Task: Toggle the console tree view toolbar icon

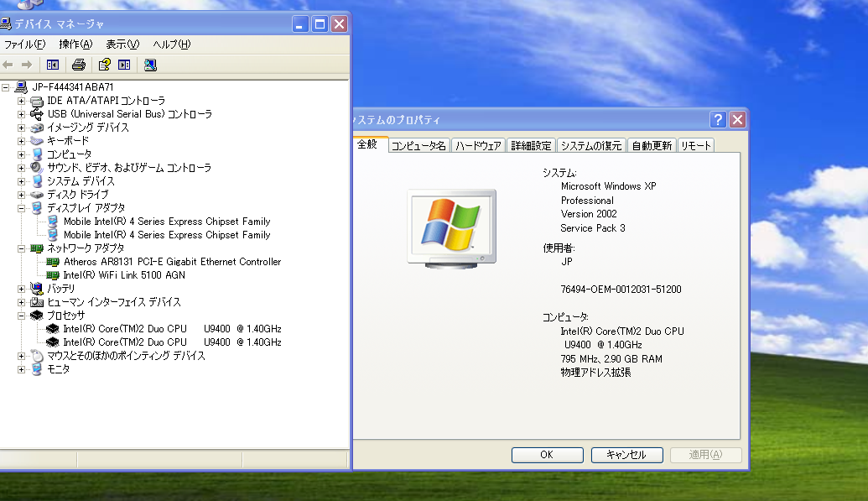Action: (53, 65)
